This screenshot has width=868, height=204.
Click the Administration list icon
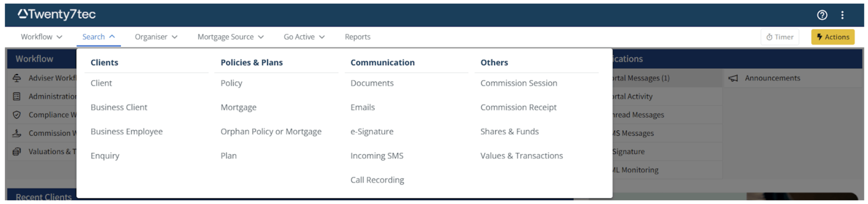click(x=16, y=96)
